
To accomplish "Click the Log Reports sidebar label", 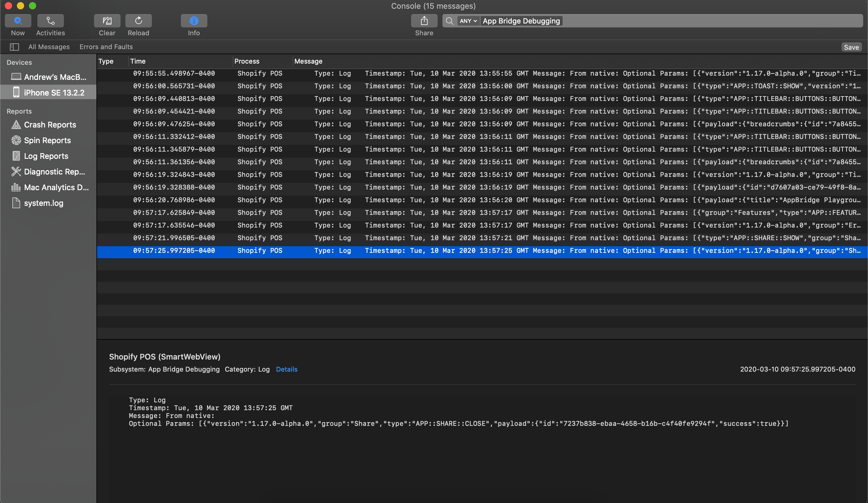I will (x=46, y=156).
